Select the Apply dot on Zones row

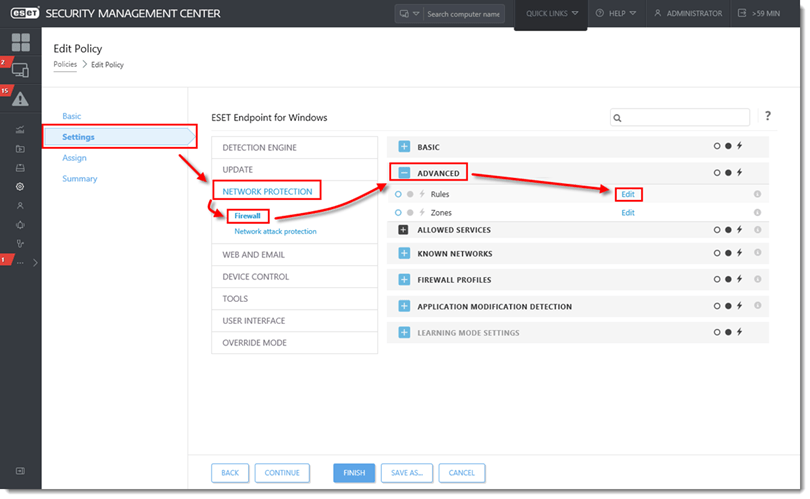(x=410, y=212)
